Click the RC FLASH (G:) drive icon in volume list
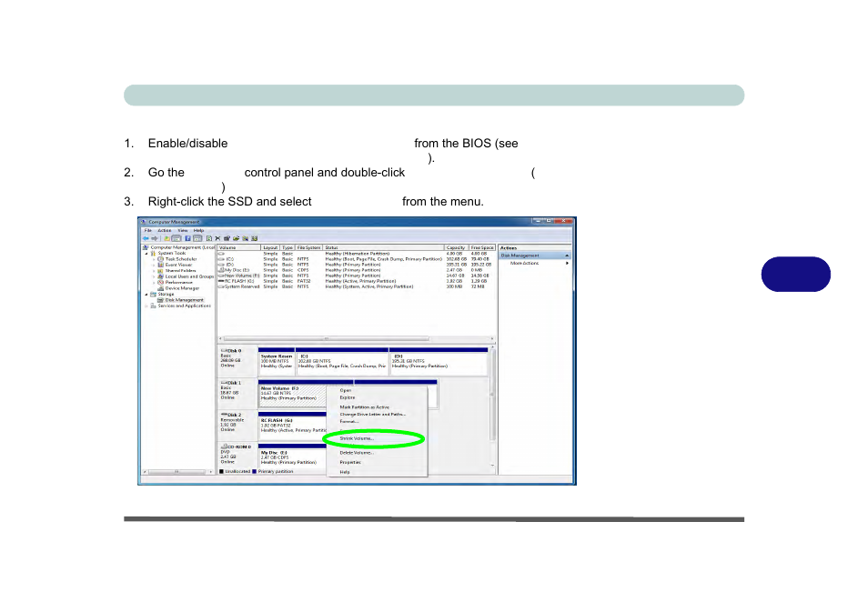This screenshot has height=612, width=868. click(x=221, y=281)
